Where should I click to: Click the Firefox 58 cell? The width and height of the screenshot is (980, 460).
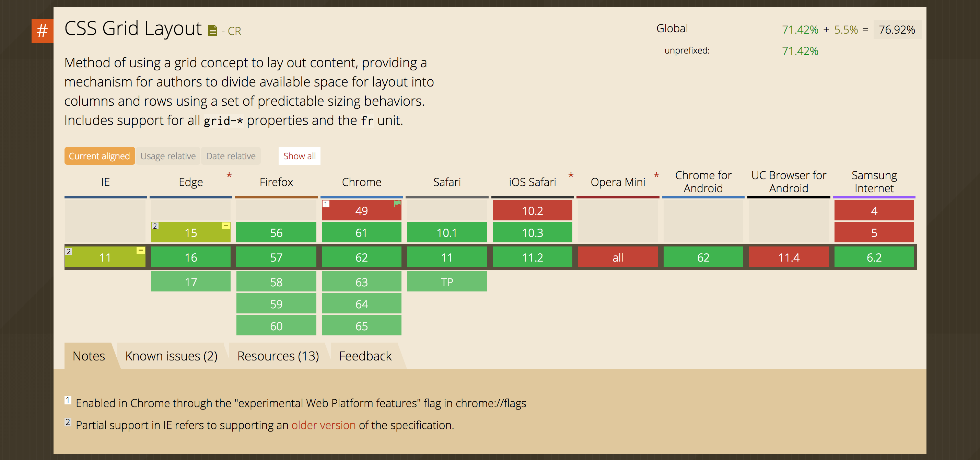point(276,281)
